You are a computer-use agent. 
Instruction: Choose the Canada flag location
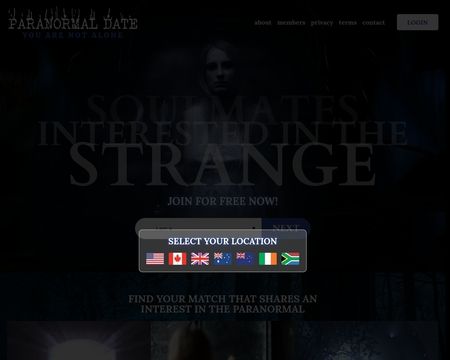pyautogui.click(x=177, y=259)
